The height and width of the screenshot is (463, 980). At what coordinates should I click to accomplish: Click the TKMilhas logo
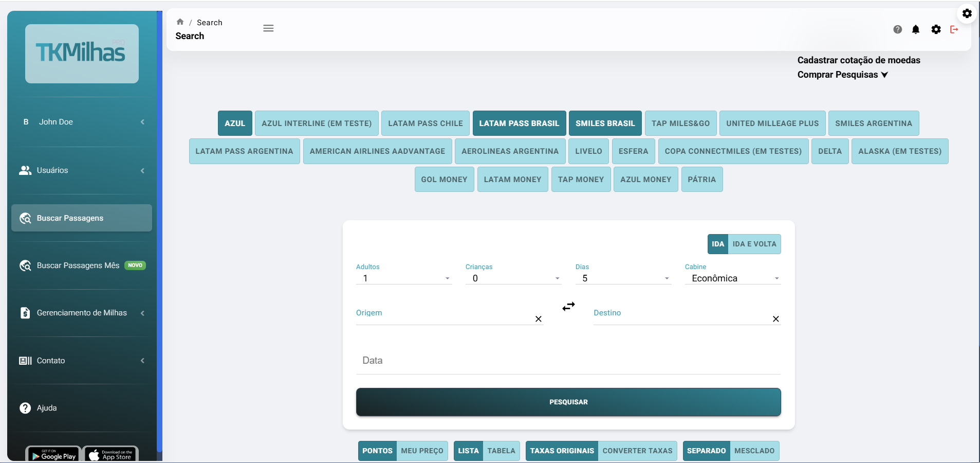click(82, 54)
